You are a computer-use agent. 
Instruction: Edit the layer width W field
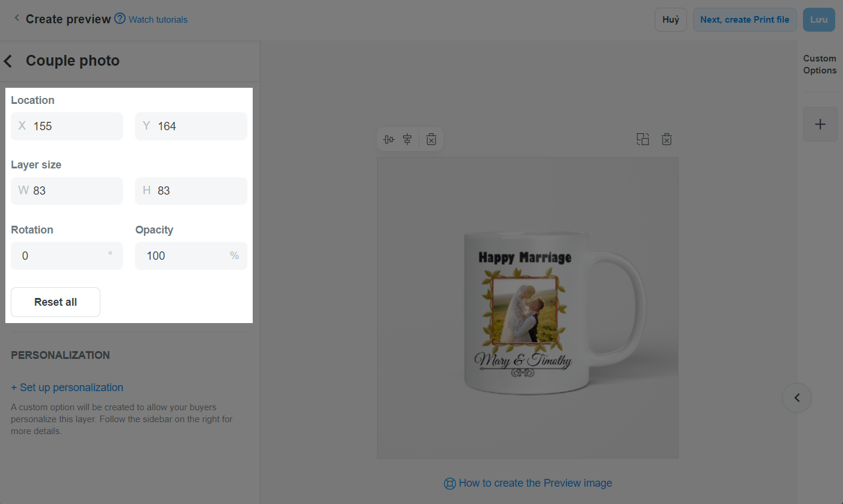tap(67, 190)
